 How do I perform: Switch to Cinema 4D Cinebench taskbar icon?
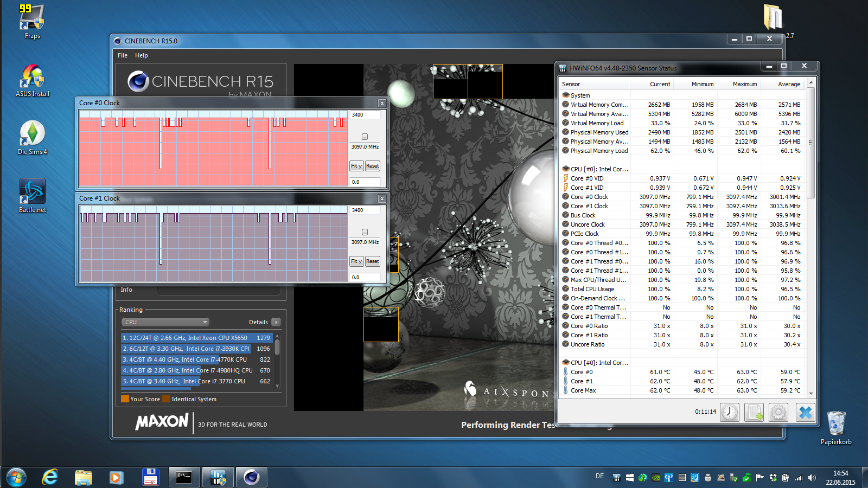[x=251, y=477]
